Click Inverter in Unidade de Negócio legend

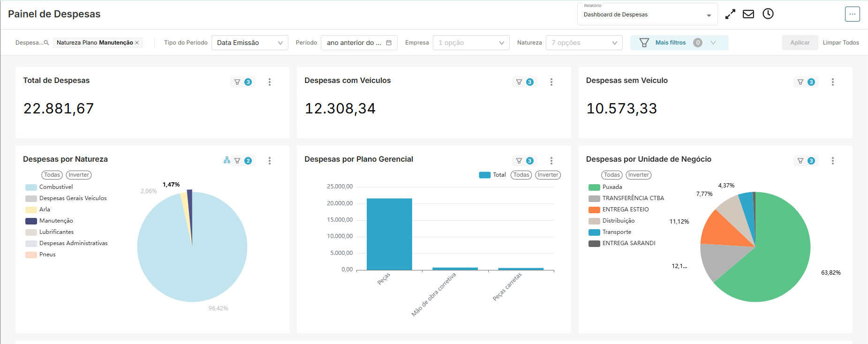639,175
